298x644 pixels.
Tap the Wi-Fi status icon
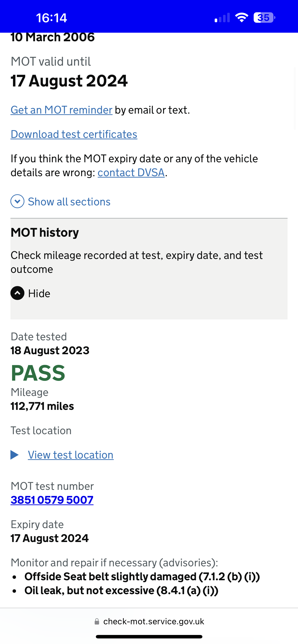point(241,18)
